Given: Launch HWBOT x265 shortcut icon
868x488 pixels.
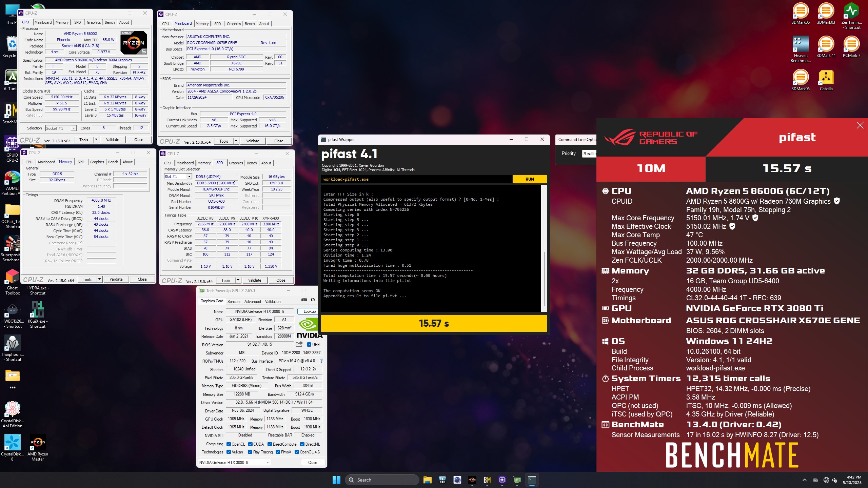Looking at the screenshot, I should [x=13, y=315].
